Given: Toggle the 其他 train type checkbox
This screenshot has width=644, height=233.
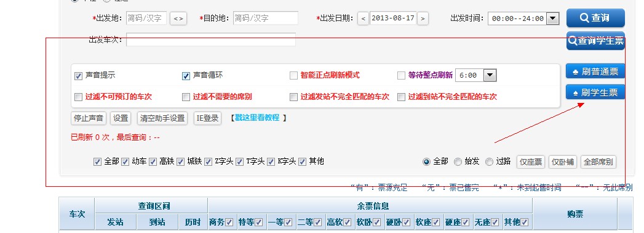Looking at the screenshot, I should coord(302,161).
